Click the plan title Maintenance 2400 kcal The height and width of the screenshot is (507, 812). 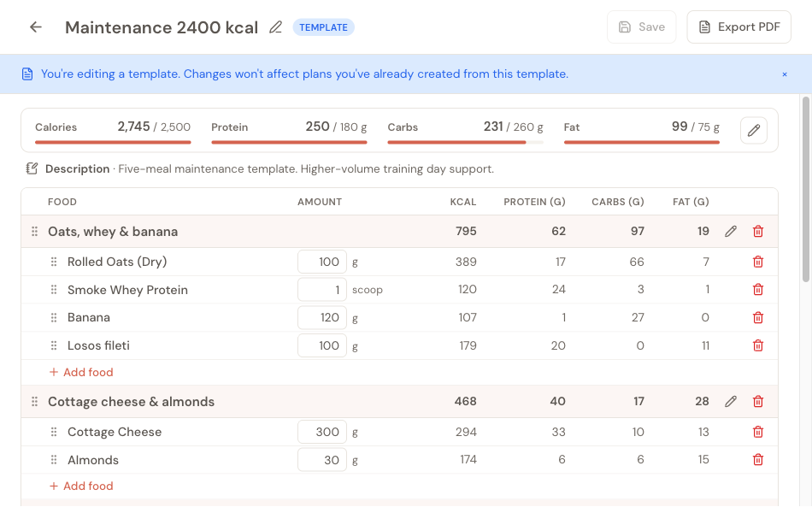point(162,27)
